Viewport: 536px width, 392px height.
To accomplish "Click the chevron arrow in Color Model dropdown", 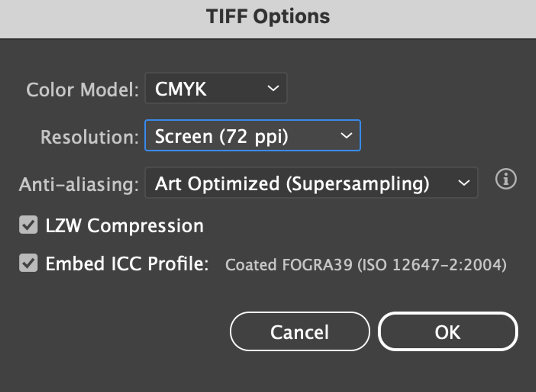I will click(x=273, y=88).
